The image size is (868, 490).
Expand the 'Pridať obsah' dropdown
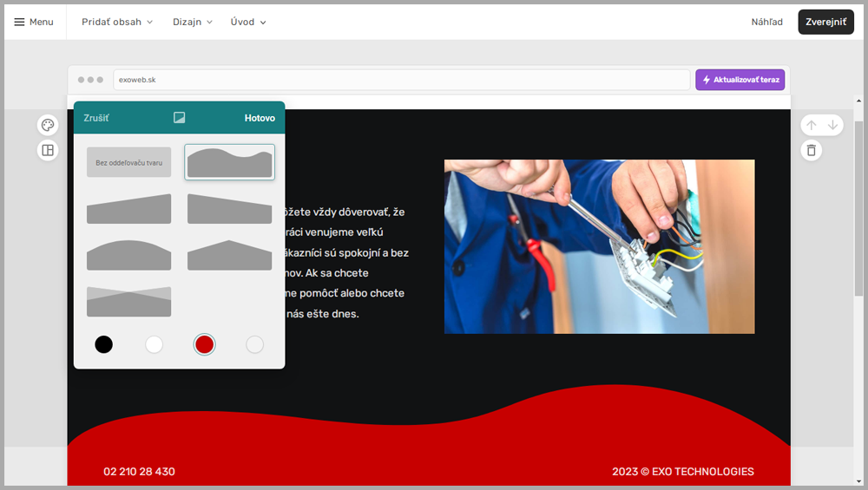117,22
